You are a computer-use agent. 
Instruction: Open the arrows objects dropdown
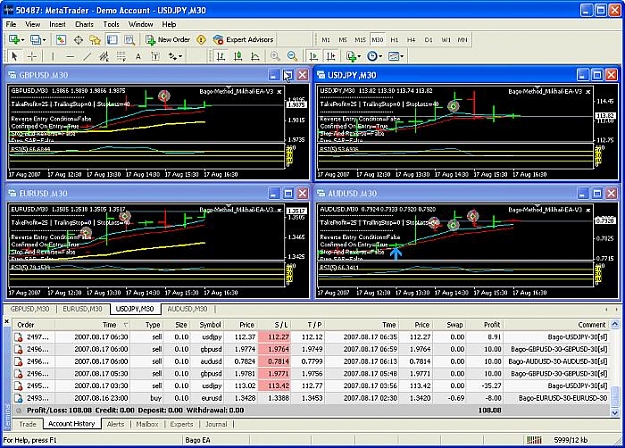pos(175,57)
